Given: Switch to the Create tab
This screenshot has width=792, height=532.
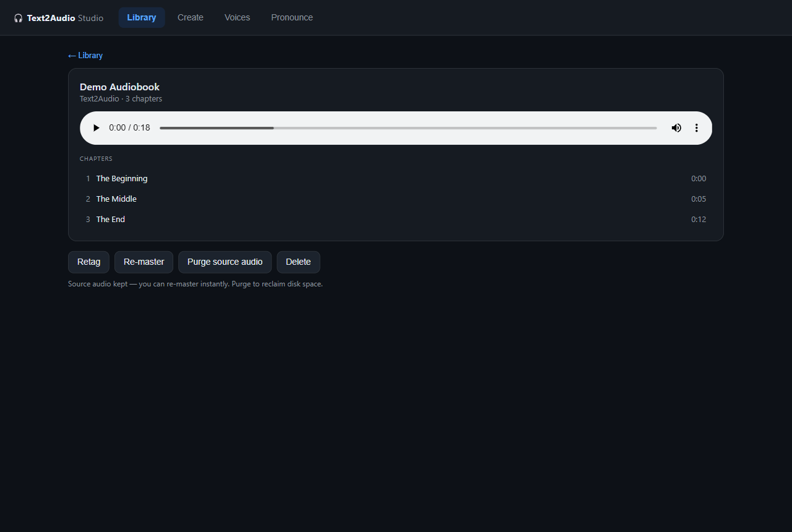Looking at the screenshot, I should (x=191, y=17).
